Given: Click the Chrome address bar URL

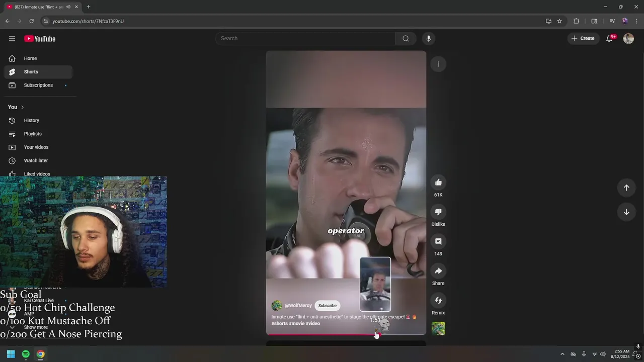Looking at the screenshot, I should coord(88,21).
